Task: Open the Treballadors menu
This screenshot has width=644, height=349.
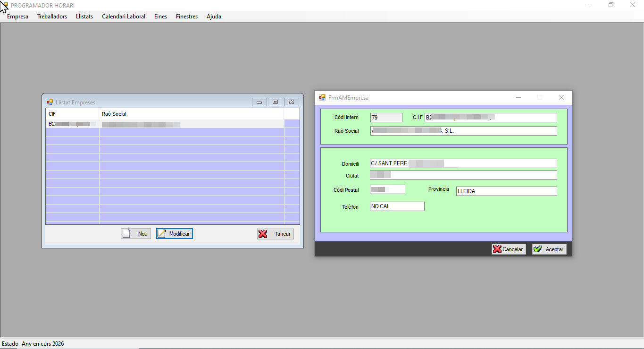Action: (x=52, y=17)
